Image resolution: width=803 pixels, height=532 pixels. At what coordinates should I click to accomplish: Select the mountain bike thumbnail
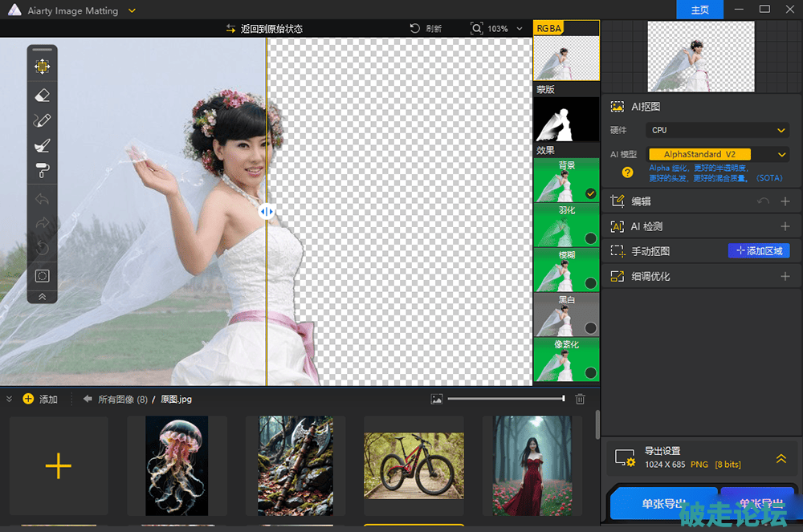(414, 465)
